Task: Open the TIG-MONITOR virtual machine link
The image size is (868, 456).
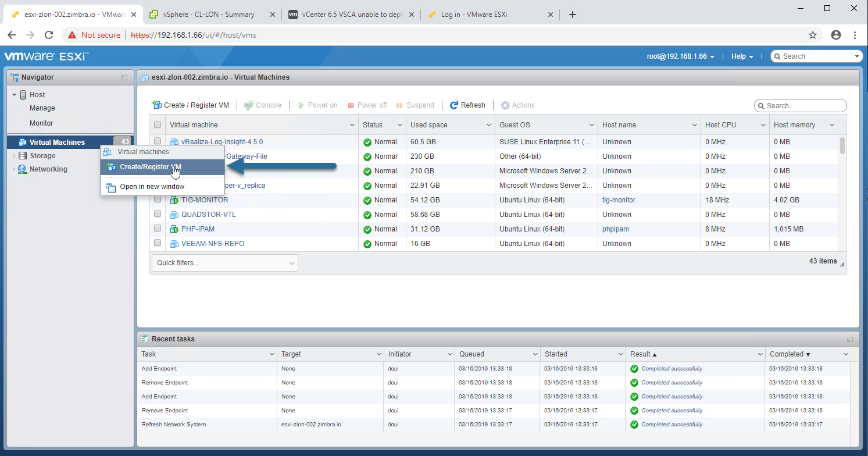Action: pos(205,200)
